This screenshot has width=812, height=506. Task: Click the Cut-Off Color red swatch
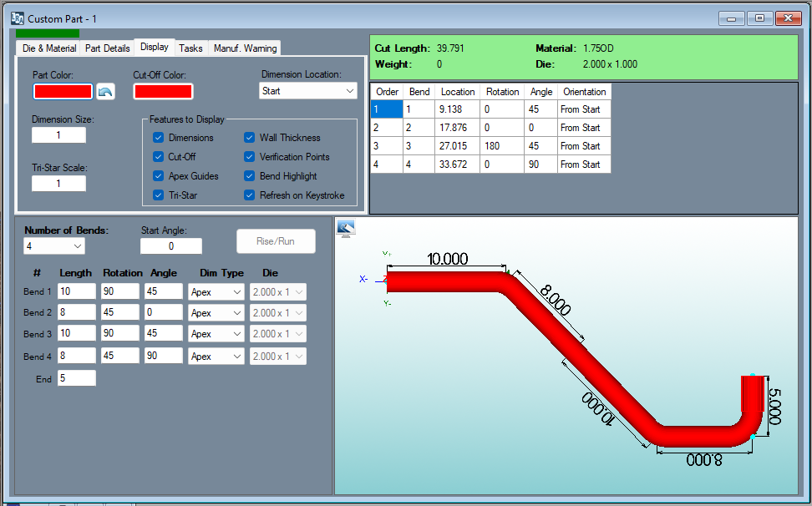pos(163,92)
